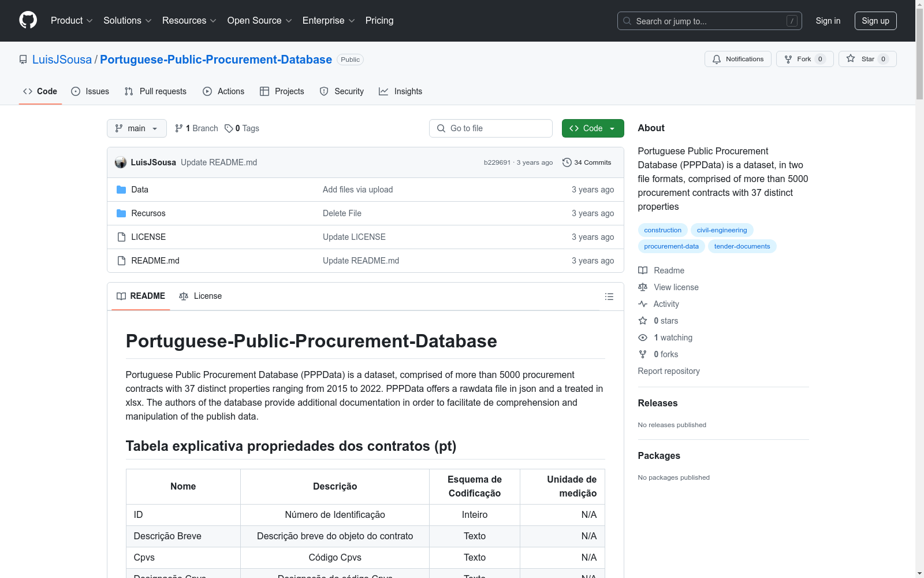Open the tender-documents topic tag
The width and height of the screenshot is (924, 578).
tap(742, 246)
